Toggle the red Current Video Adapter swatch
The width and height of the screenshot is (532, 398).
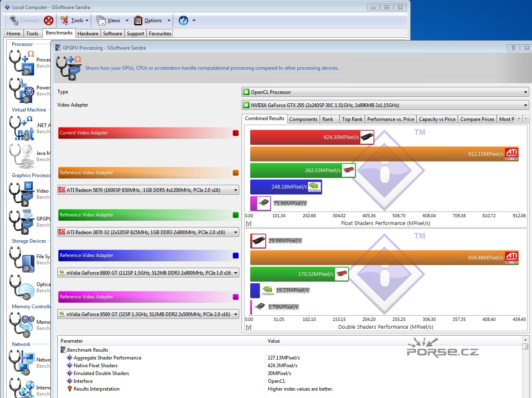[235, 133]
